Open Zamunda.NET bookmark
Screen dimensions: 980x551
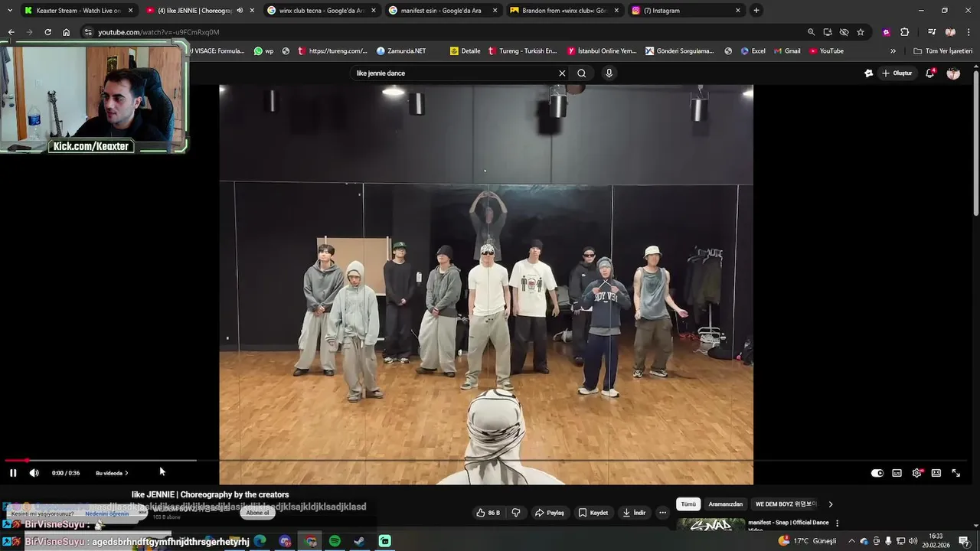pyautogui.click(x=401, y=51)
